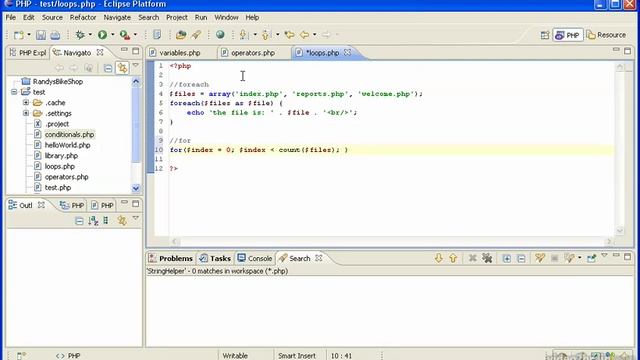Viewport: 640px width, 360px height.
Task: Open the Window menu
Action: [x=226, y=18]
